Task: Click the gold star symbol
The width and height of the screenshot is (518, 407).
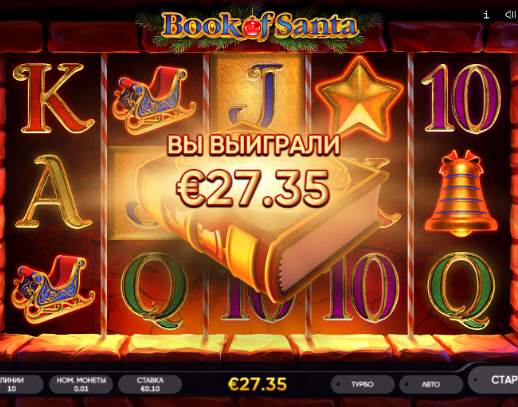Action: pyautogui.click(x=360, y=99)
